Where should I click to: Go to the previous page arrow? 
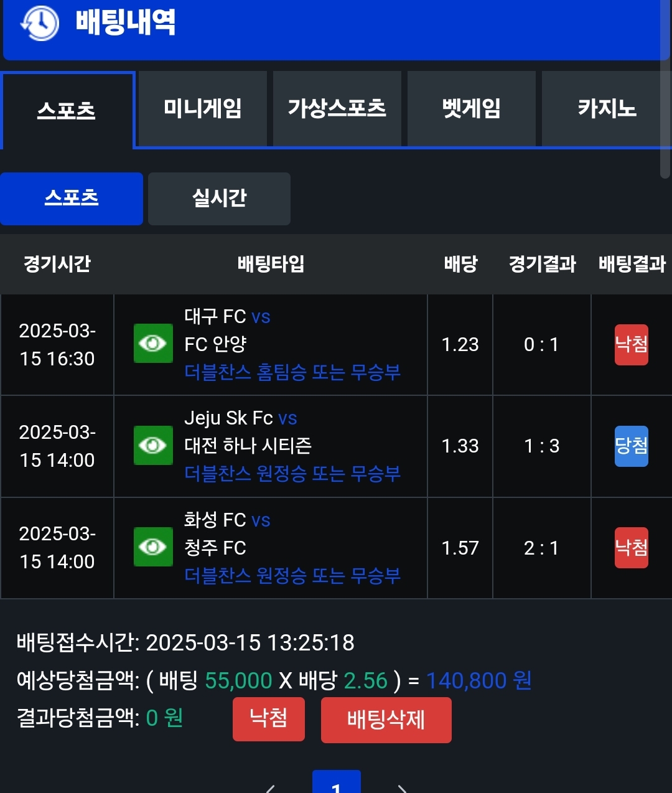pos(271,788)
